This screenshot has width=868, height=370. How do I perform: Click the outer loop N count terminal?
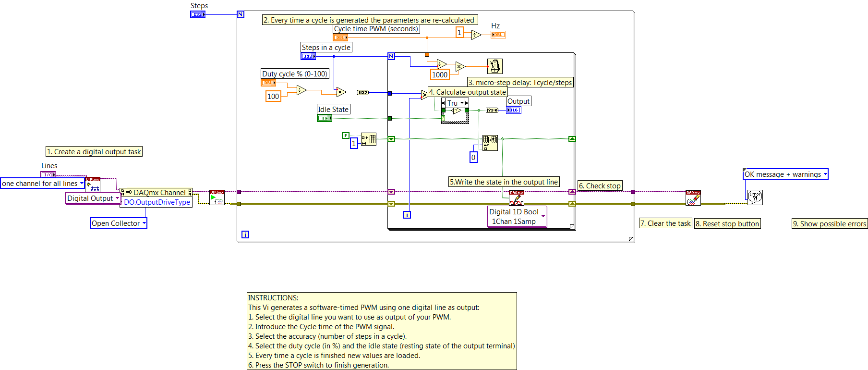coord(241,14)
